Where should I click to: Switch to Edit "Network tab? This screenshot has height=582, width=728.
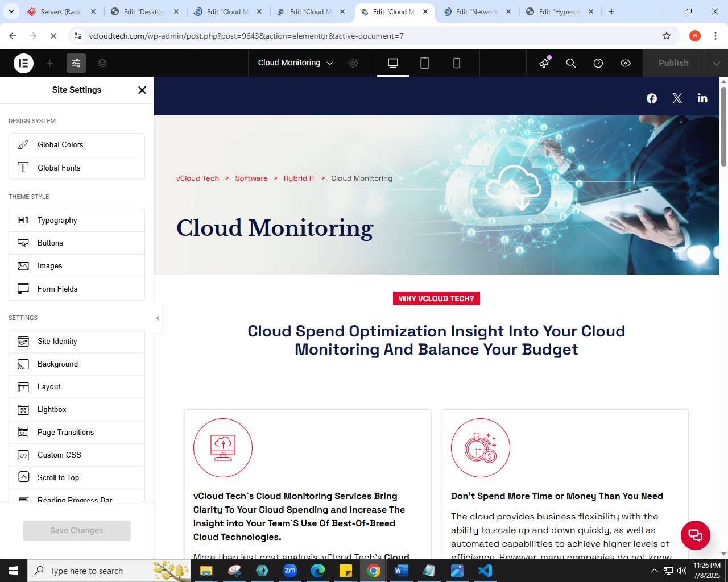click(x=477, y=11)
